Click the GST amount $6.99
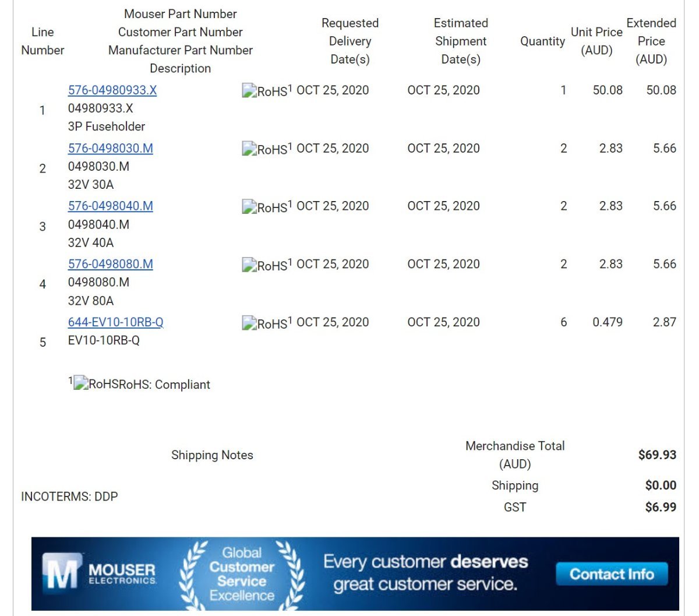Screen dimensions: 699x616 pos(661,508)
